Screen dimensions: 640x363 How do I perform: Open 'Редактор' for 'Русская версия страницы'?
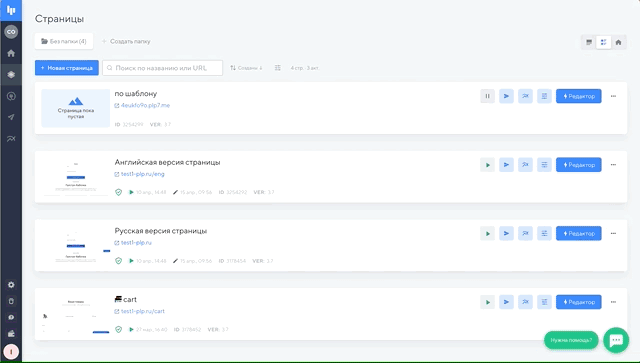click(x=578, y=234)
